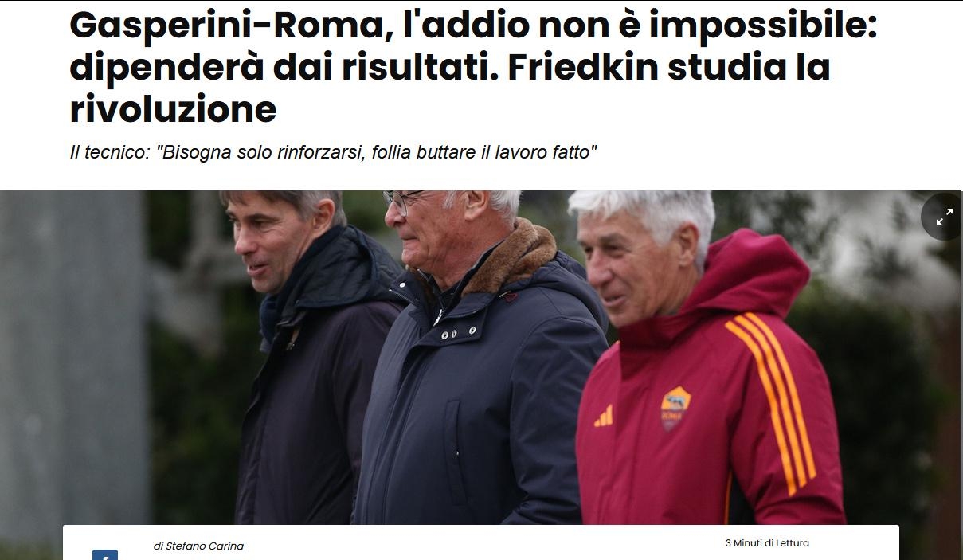This screenshot has width=963, height=560.
Task: Open author Stefano Carina's page
Action: pos(209,546)
